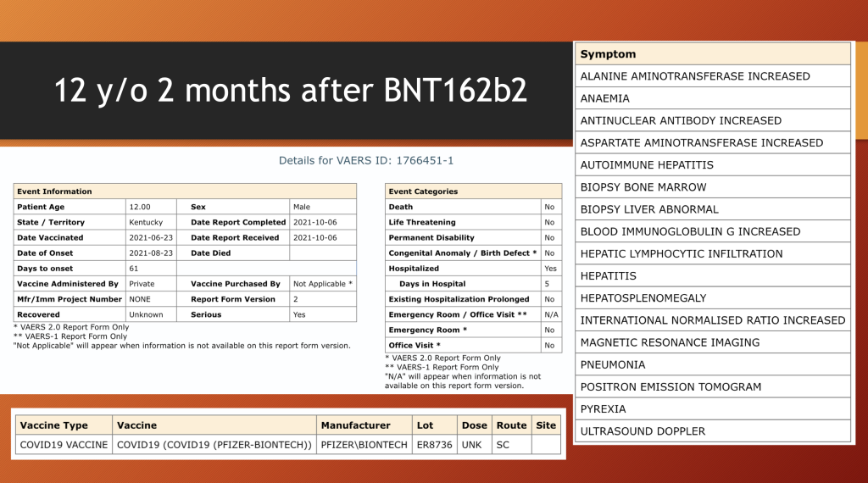Select the 'Event Information' table header
This screenshot has height=483, width=868.
click(54, 192)
